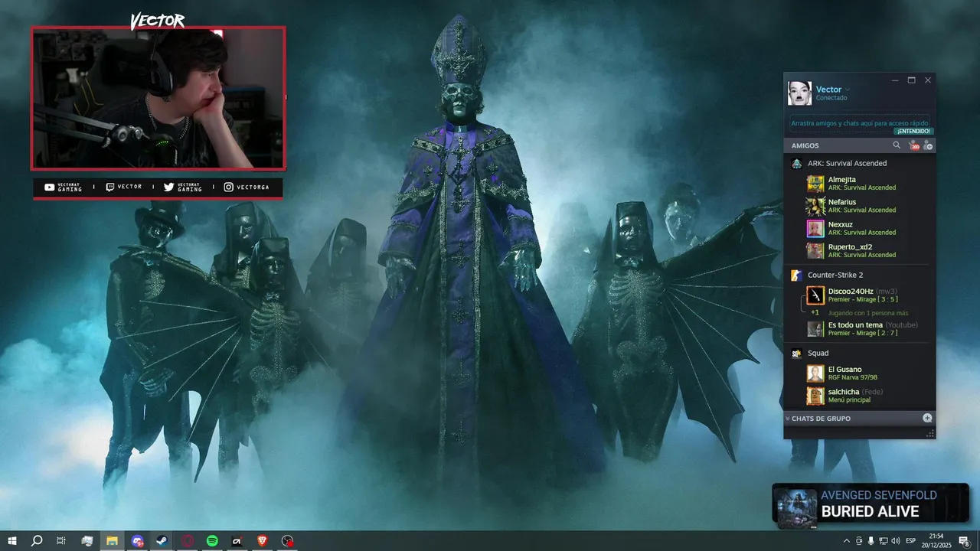Open pending friend requests icon with red badge
Screen dimensions: 980x551
pyautogui.click(x=913, y=145)
